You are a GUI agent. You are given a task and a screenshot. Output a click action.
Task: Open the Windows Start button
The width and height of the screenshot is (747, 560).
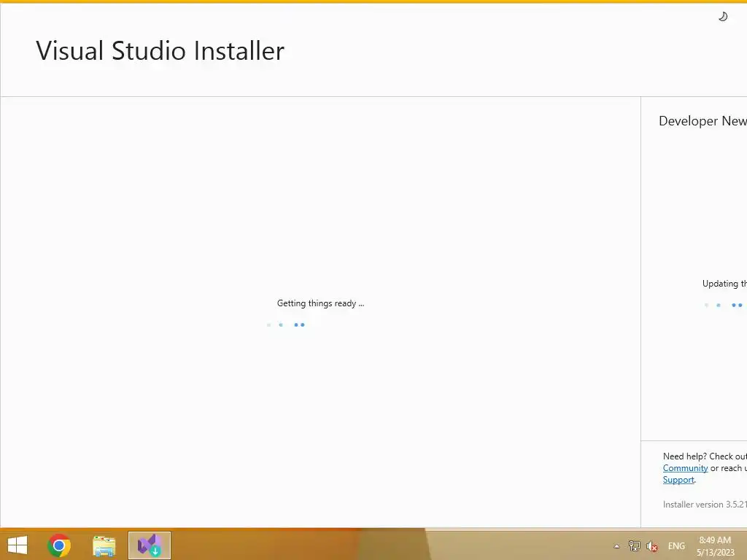(18, 545)
